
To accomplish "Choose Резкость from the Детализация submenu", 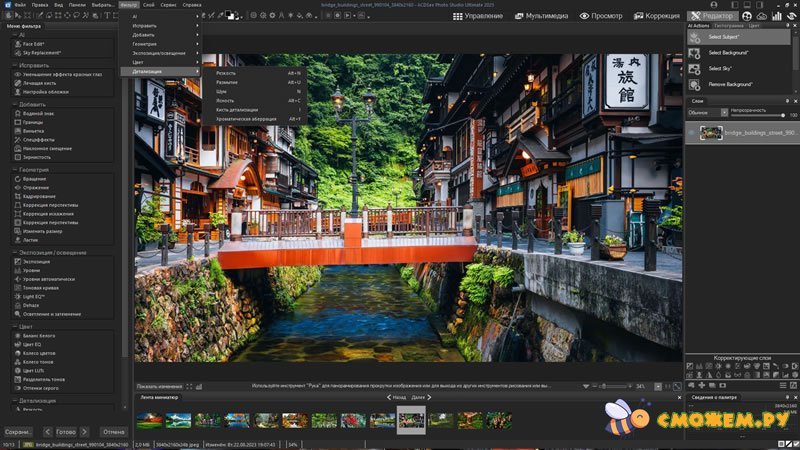I will point(226,72).
